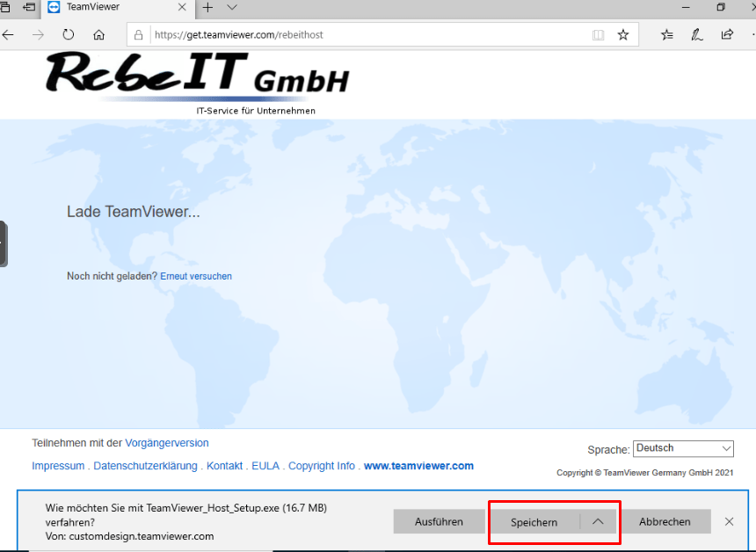Open the EULA link
Screen dimensions: 756x552
point(265,466)
